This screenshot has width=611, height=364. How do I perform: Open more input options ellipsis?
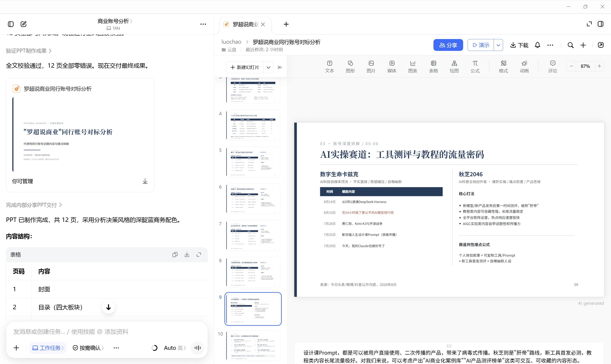[116, 348]
